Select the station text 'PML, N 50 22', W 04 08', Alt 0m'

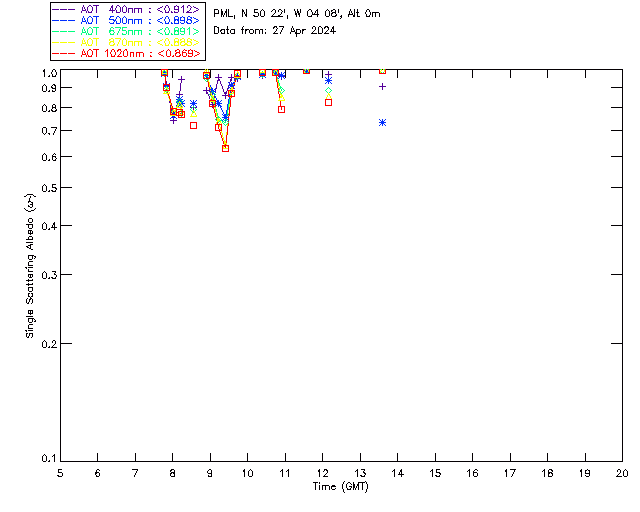click(297, 14)
